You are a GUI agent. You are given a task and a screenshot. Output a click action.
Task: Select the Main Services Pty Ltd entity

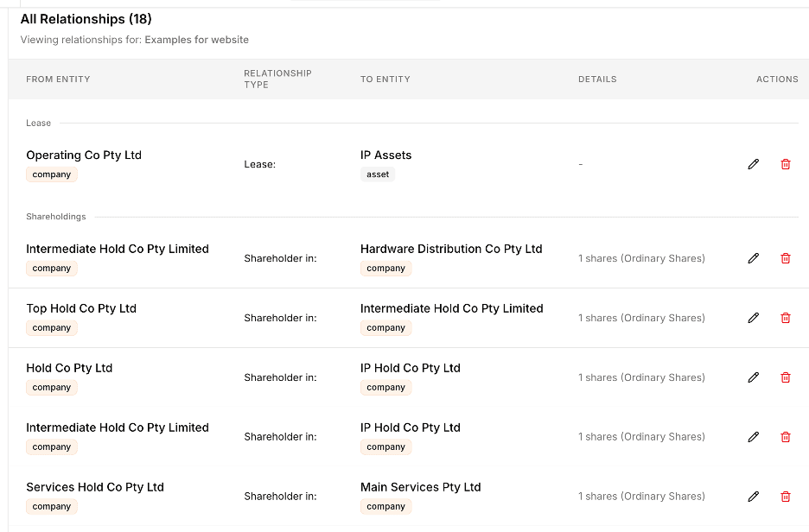tap(420, 487)
